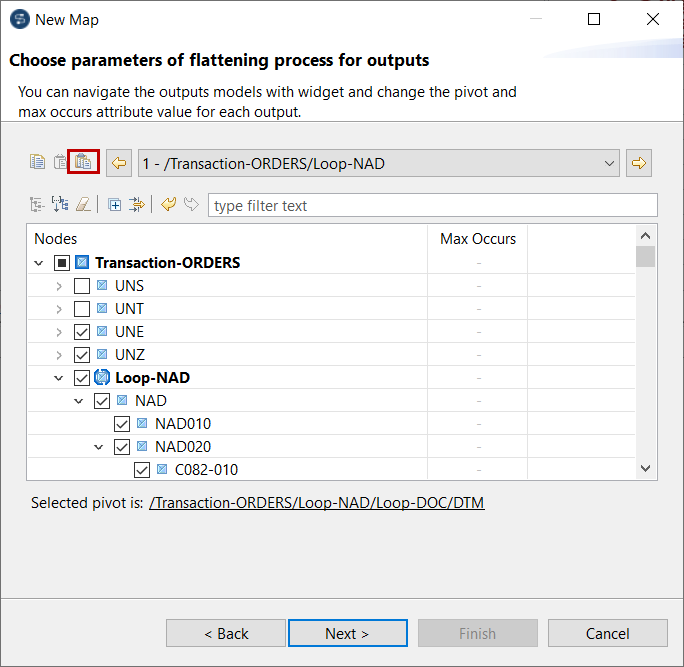Click the eraser icon in tree toolbar

point(83,205)
